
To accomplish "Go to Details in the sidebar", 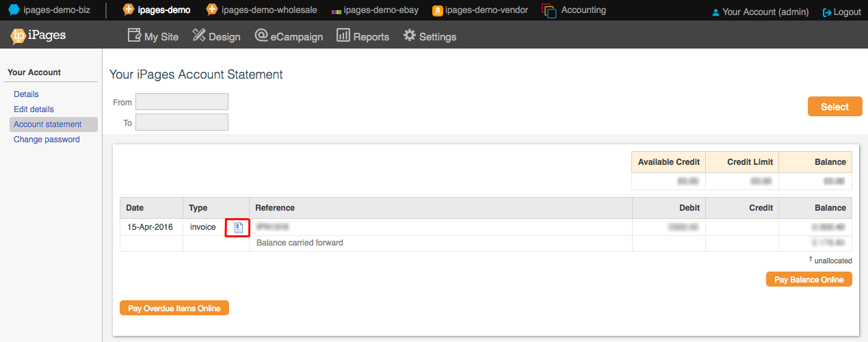I will (x=26, y=94).
